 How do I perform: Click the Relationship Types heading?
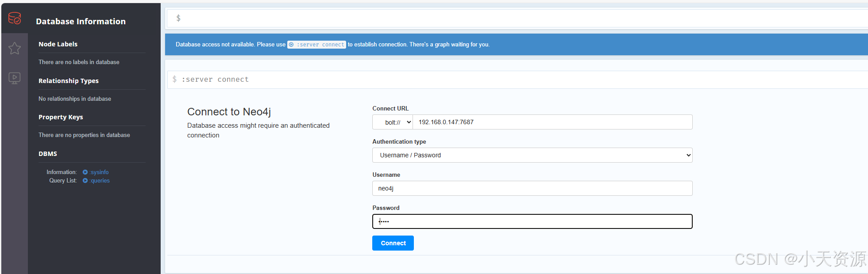click(69, 81)
